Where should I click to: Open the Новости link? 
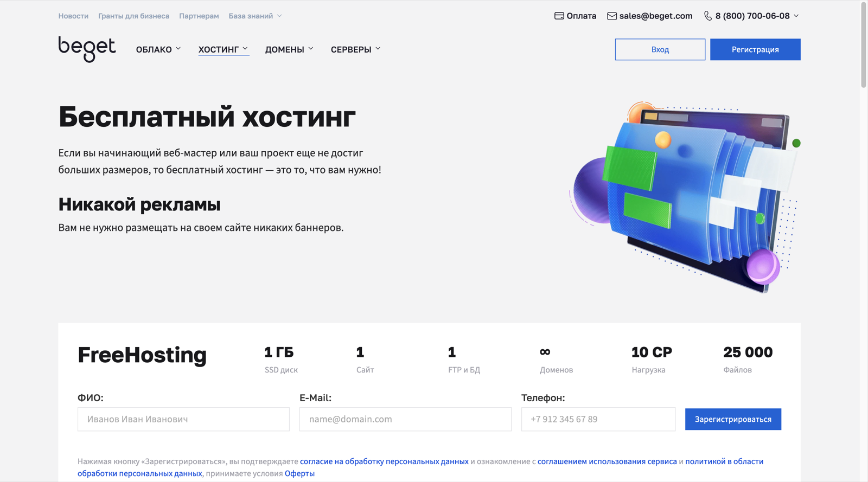click(73, 16)
